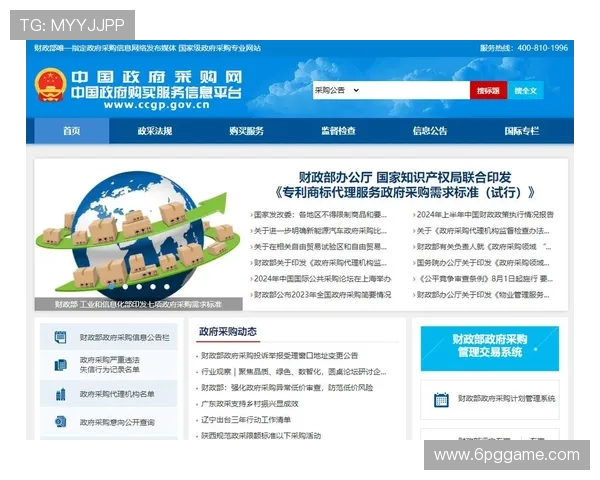This screenshot has width=600, height=480.
Task: Click the blue 搜全文 button
Action: [x=526, y=91]
